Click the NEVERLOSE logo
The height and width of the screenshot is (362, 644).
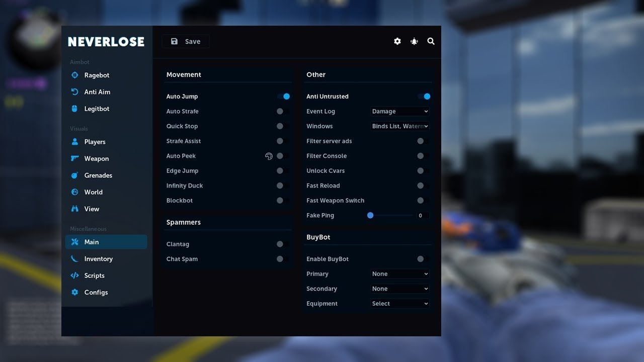pyautogui.click(x=106, y=42)
